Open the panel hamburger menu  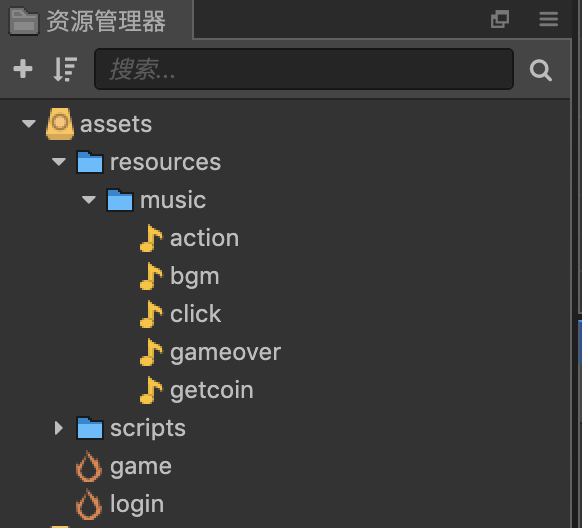549,19
